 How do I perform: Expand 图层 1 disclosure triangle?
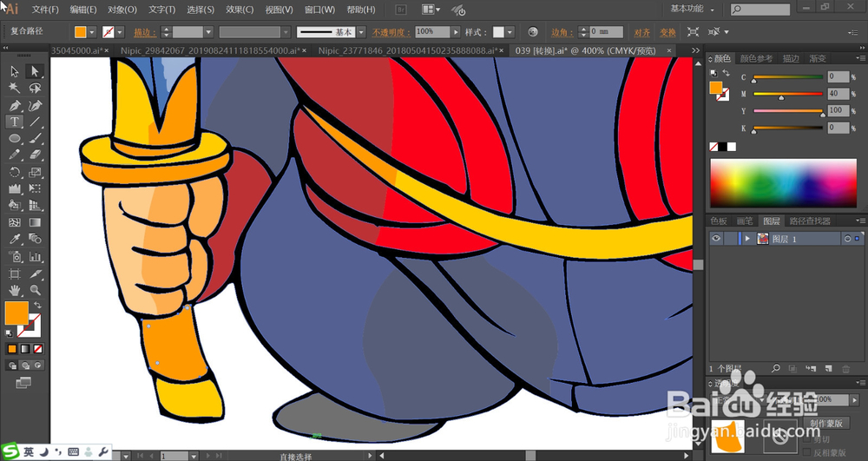click(748, 239)
